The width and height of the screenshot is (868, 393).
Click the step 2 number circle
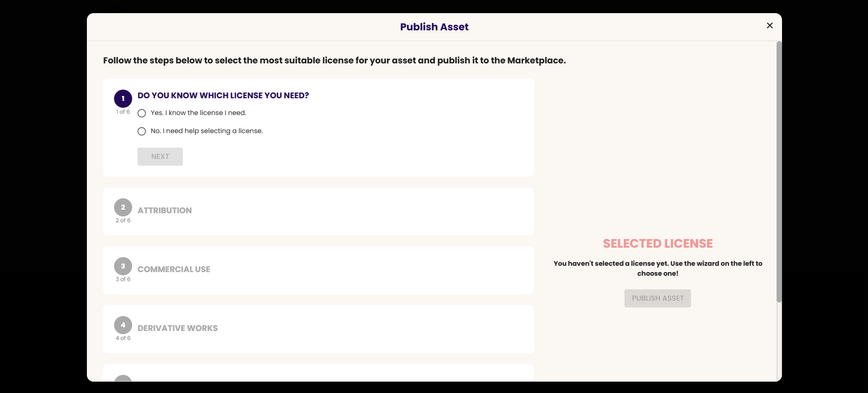pyautogui.click(x=123, y=207)
